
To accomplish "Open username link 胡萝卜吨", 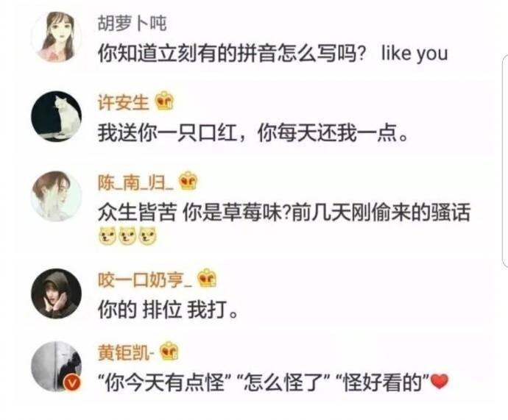I will [x=133, y=24].
